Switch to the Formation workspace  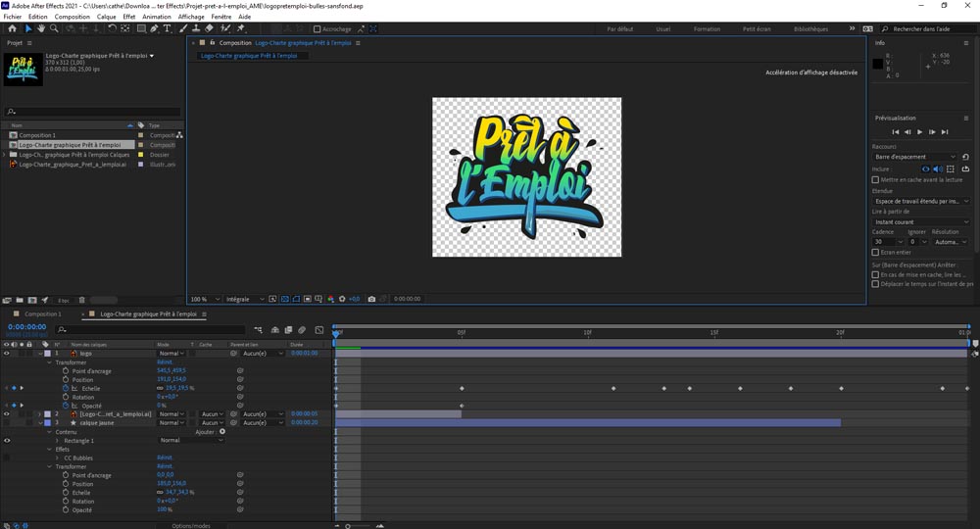707,29
